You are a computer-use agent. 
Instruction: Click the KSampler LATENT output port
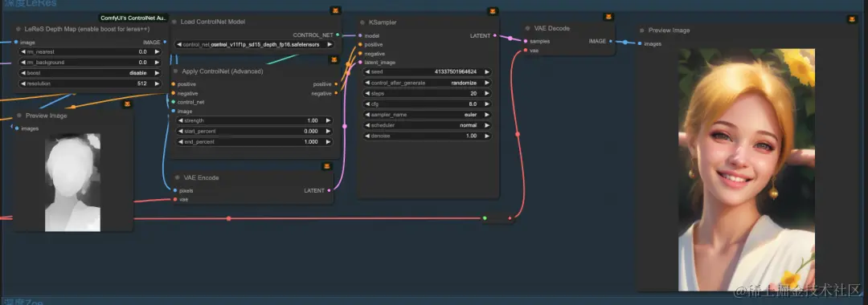[x=495, y=35]
